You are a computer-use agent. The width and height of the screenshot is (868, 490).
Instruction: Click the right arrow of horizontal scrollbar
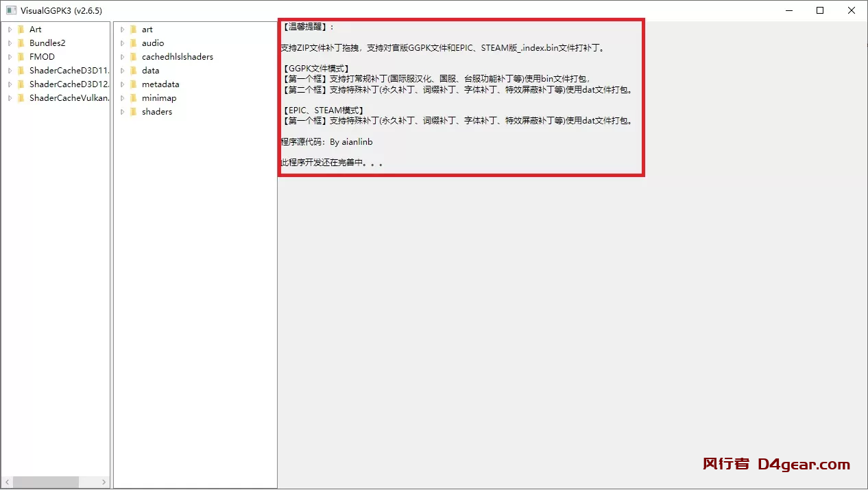(104, 482)
